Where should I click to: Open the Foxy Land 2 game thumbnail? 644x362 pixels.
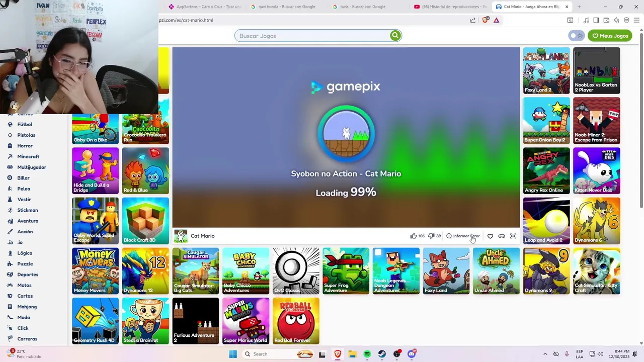click(546, 70)
